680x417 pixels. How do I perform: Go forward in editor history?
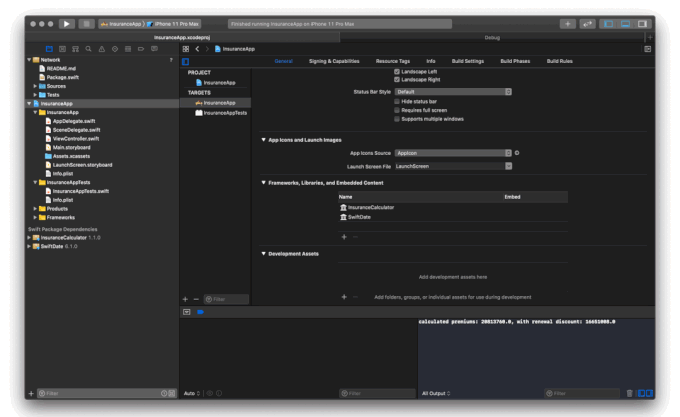point(207,49)
